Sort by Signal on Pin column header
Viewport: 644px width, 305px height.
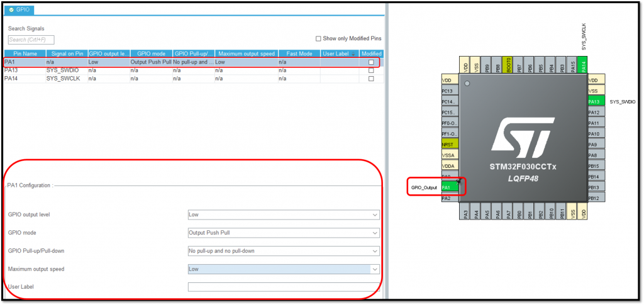[67, 54]
